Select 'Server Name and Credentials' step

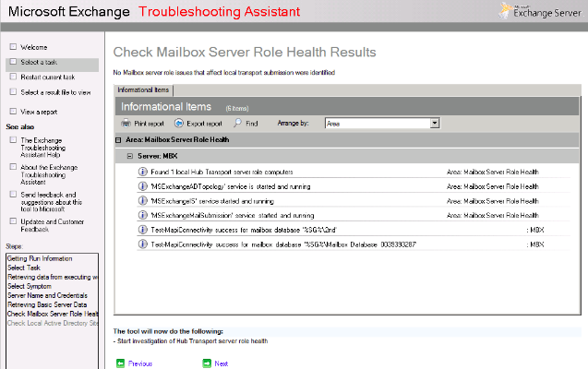[47, 295]
